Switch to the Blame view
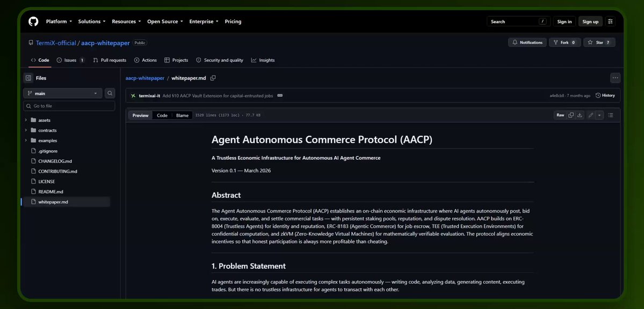Screen dimensions: 644x309 pos(183,115)
